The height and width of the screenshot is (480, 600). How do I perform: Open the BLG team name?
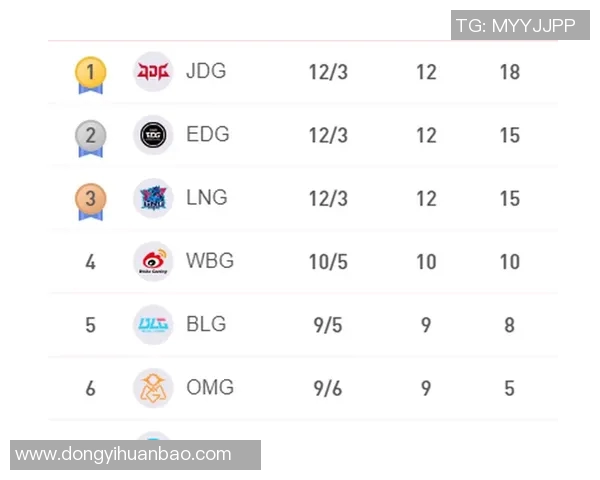(x=206, y=323)
